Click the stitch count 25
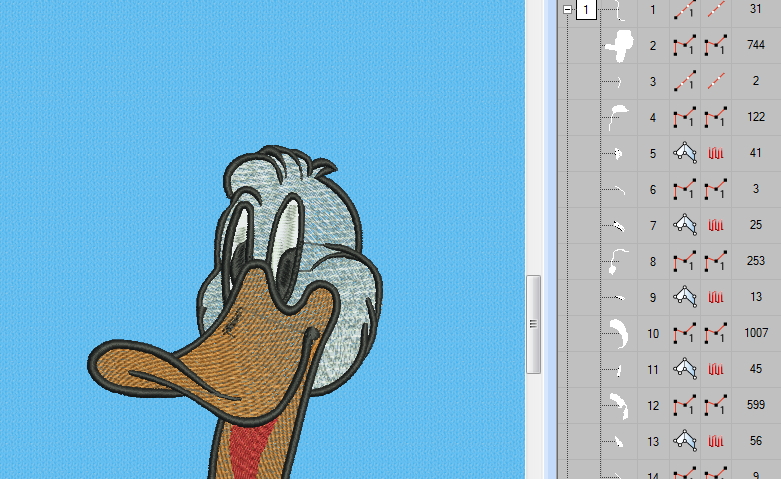781x479 pixels. click(756, 225)
